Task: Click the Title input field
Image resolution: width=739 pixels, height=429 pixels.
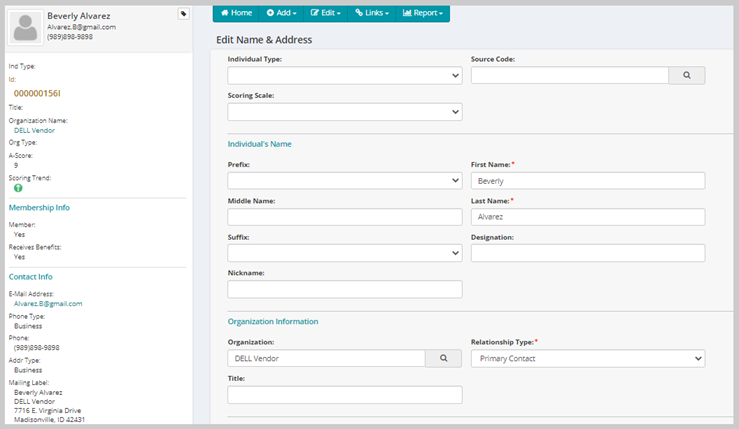Action: [345, 395]
